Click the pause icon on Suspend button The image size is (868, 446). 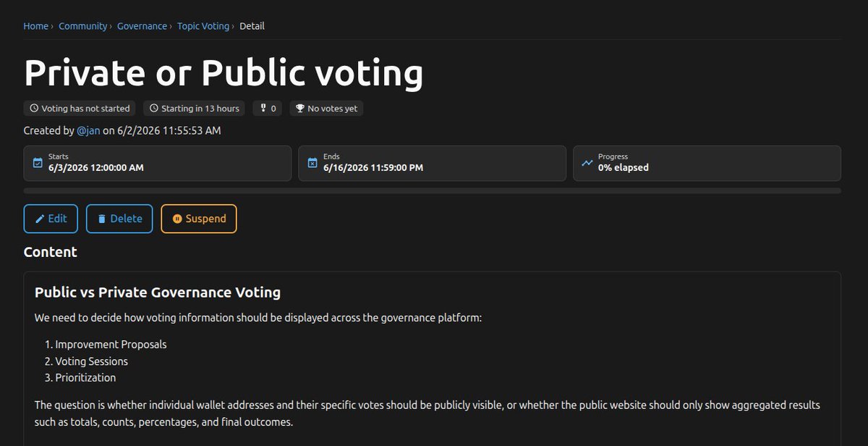point(177,219)
